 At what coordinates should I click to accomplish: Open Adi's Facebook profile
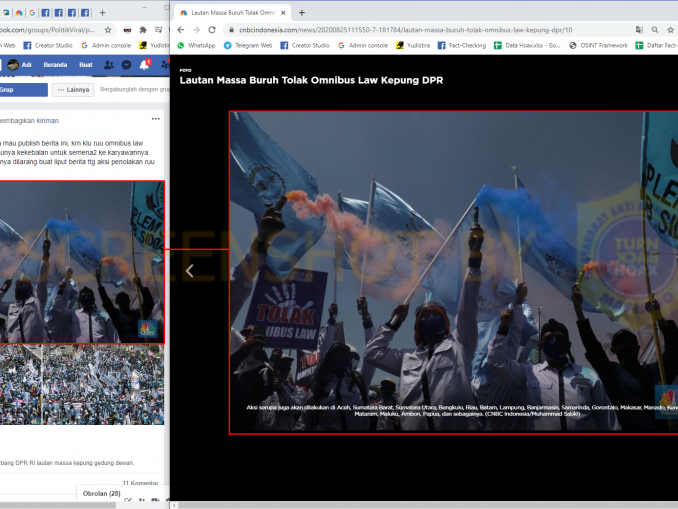[20, 65]
